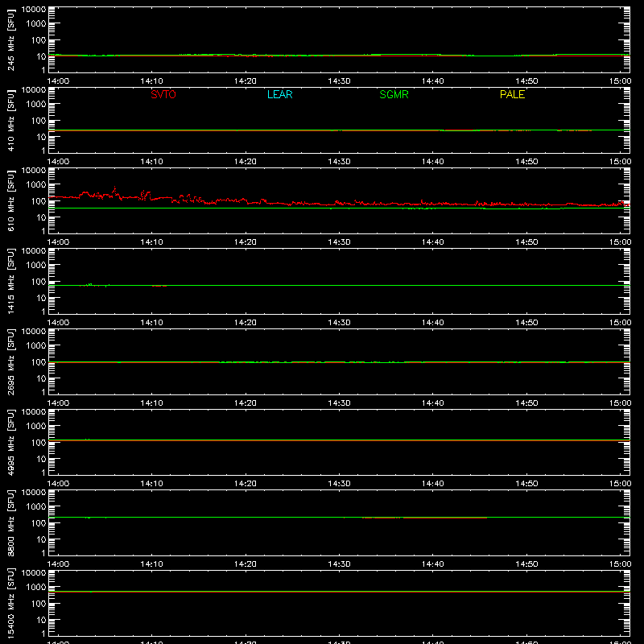This screenshot has width=644, height=644.
Task: Click 15:00 time label under 245 MHz panel
Action: (620, 81)
